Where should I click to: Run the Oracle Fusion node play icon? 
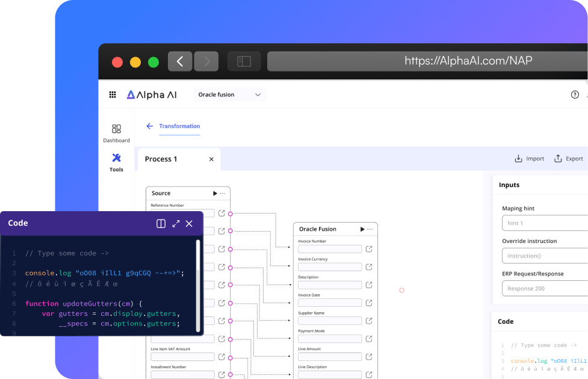(x=362, y=229)
